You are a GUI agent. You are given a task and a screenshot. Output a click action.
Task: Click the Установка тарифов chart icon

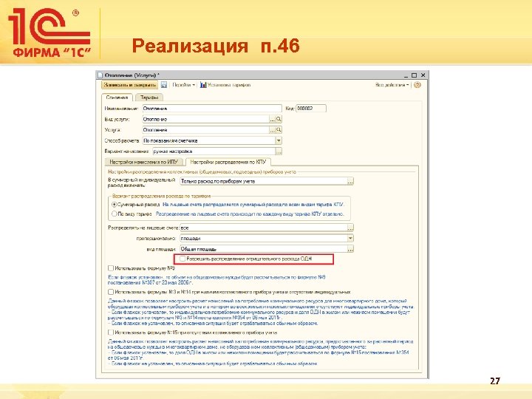pos(203,85)
